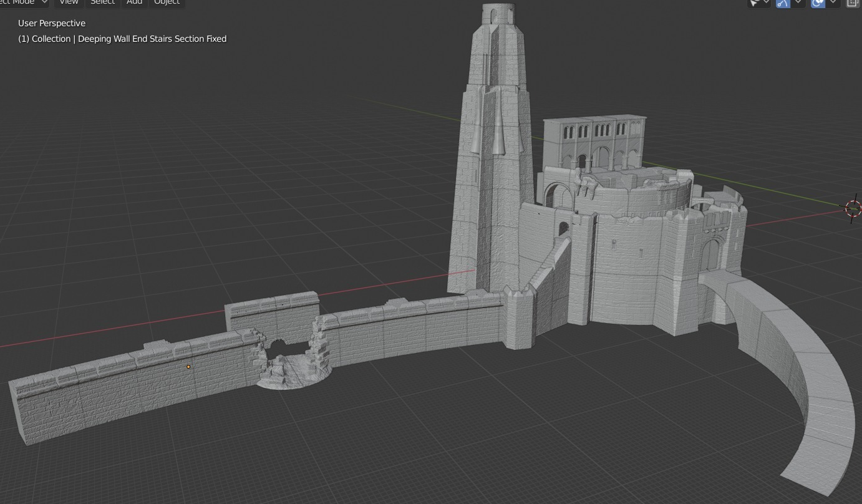This screenshot has height=504, width=862.
Task: Open the Add menu
Action: click(133, 2)
